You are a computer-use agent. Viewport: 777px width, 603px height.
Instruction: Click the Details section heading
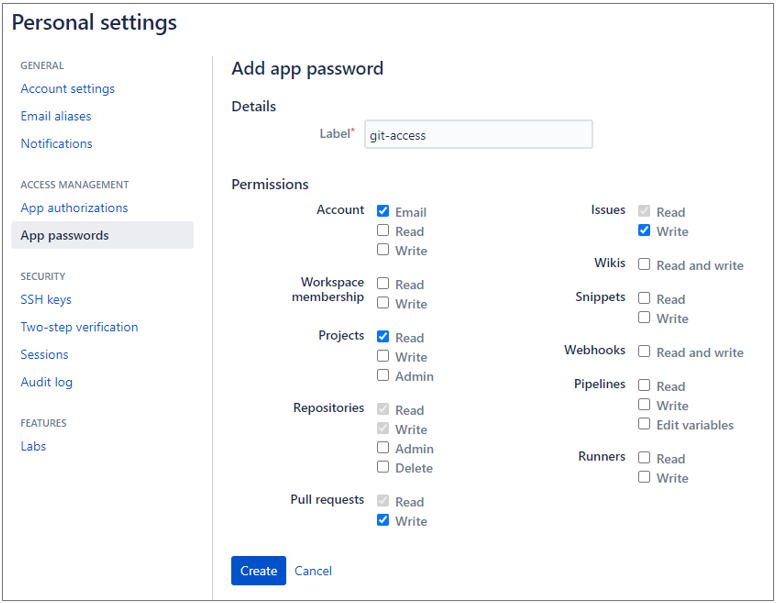(x=254, y=107)
